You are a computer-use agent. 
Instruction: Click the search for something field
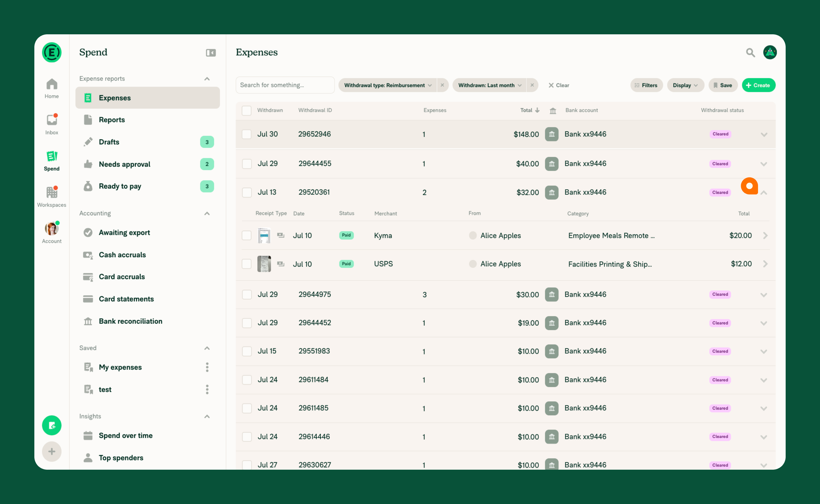point(285,85)
